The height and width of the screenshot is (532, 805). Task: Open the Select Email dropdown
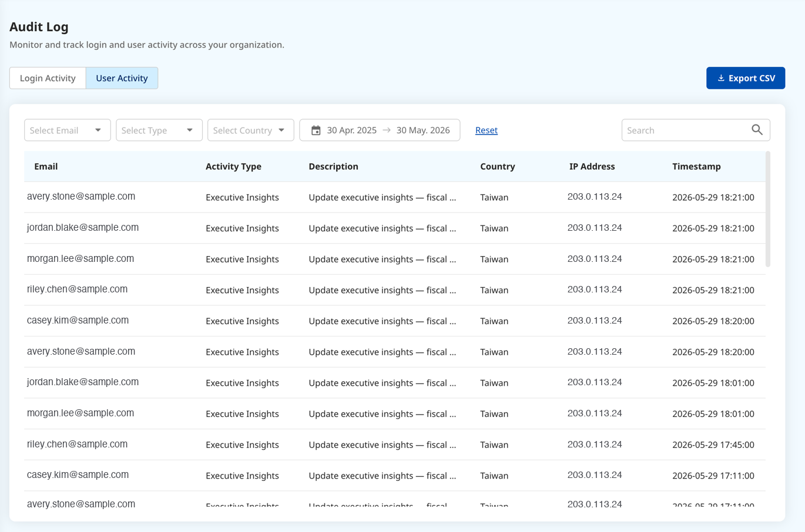coord(68,130)
